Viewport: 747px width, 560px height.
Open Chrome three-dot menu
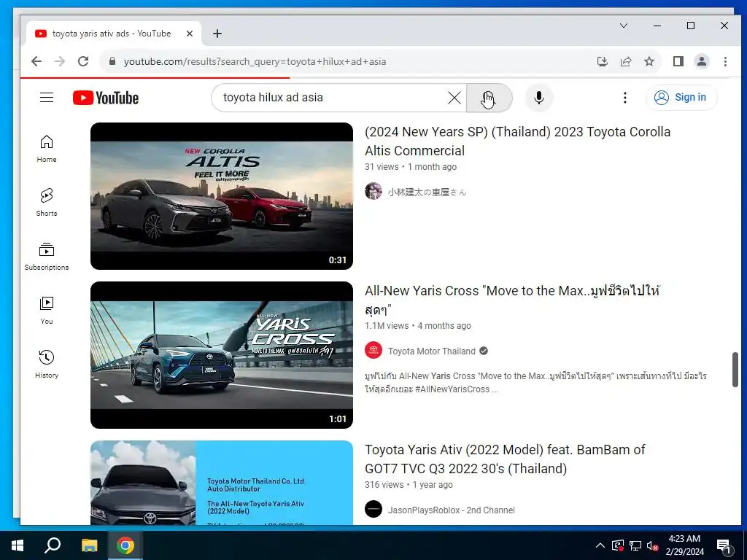(x=725, y=61)
